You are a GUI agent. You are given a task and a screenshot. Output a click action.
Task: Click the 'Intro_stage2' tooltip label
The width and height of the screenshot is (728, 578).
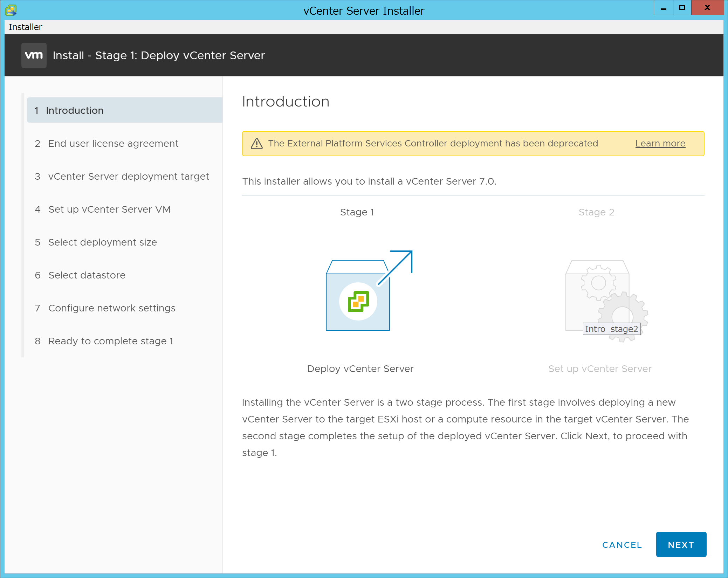[x=611, y=329]
